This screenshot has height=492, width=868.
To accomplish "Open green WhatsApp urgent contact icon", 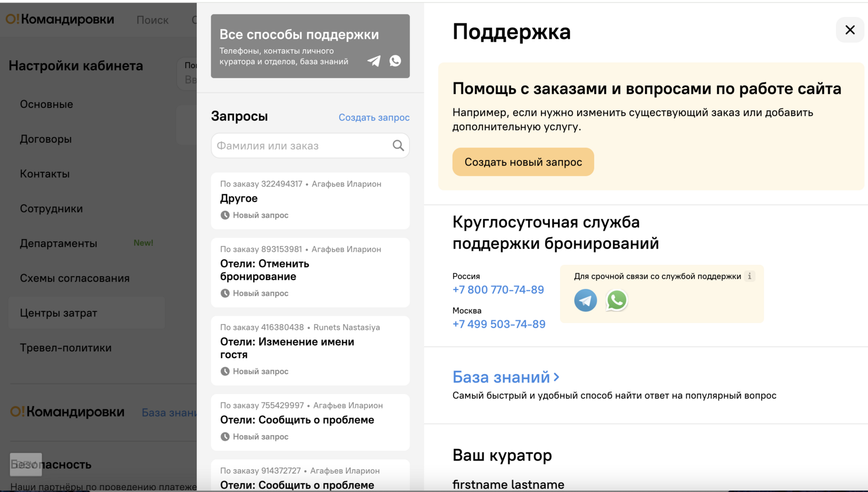I will 616,300.
